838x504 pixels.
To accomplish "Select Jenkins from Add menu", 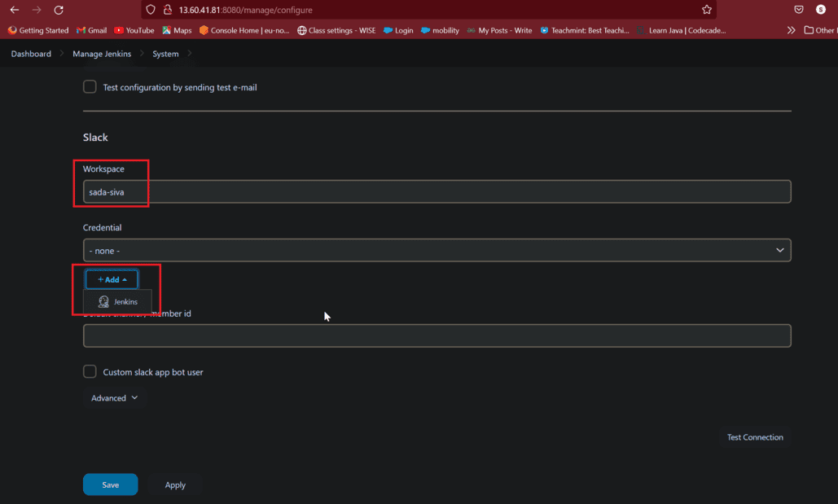I will click(117, 302).
